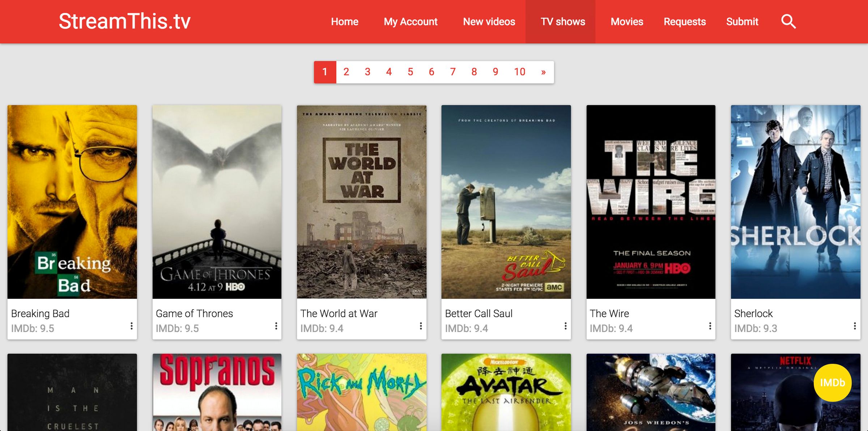Click the Breaking Bad title text
Screen dimensions: 868x431
pos(40,314)
